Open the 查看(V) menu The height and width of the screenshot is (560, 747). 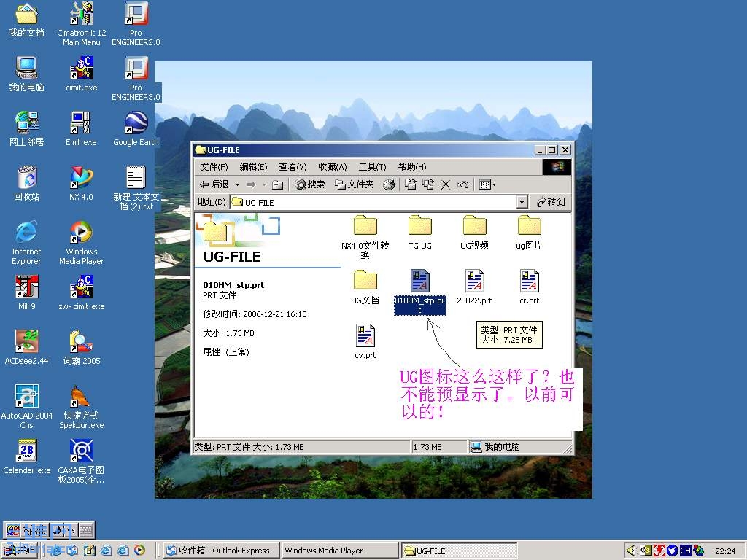(x=293, y=167)
